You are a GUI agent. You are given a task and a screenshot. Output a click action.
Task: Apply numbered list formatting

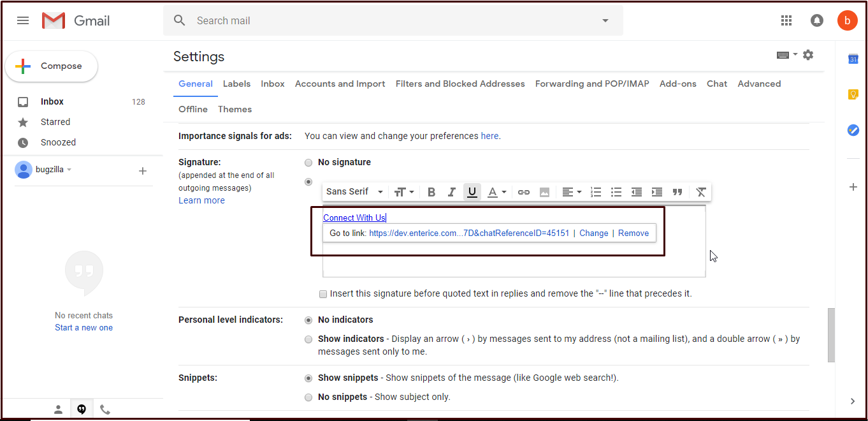tap(596, 192)
